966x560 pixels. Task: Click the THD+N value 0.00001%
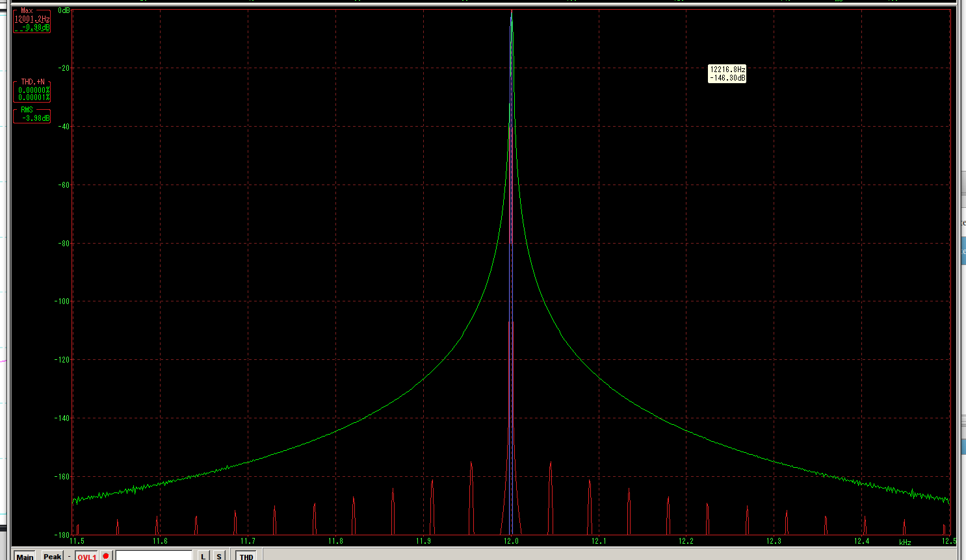coord(34,97)
